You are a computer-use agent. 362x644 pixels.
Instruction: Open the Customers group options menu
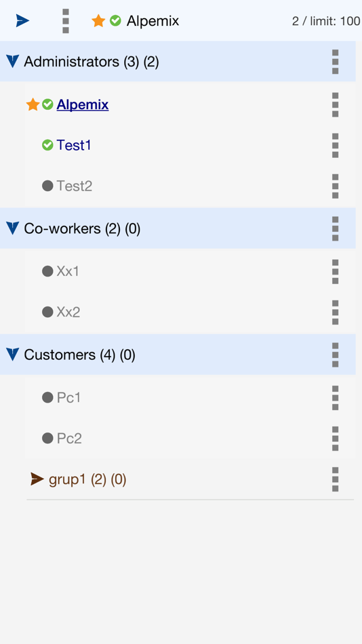pos(336,355)
